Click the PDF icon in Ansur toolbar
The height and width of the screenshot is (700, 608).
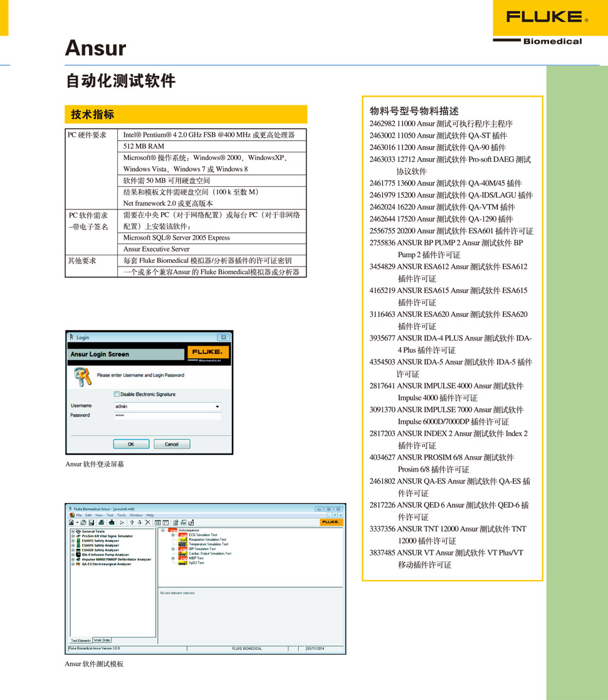point(183,522)
